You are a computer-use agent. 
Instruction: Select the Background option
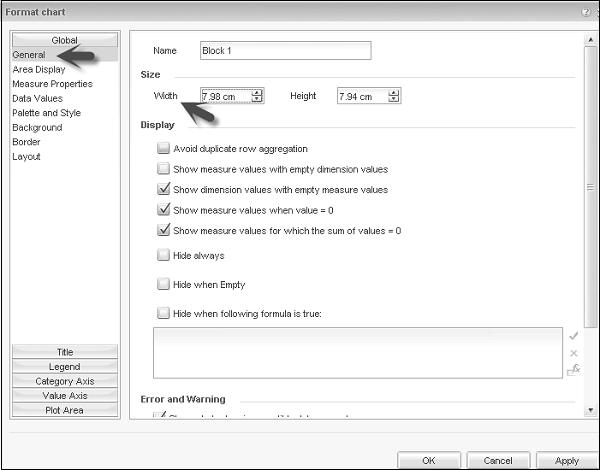[x=37, y=127]
